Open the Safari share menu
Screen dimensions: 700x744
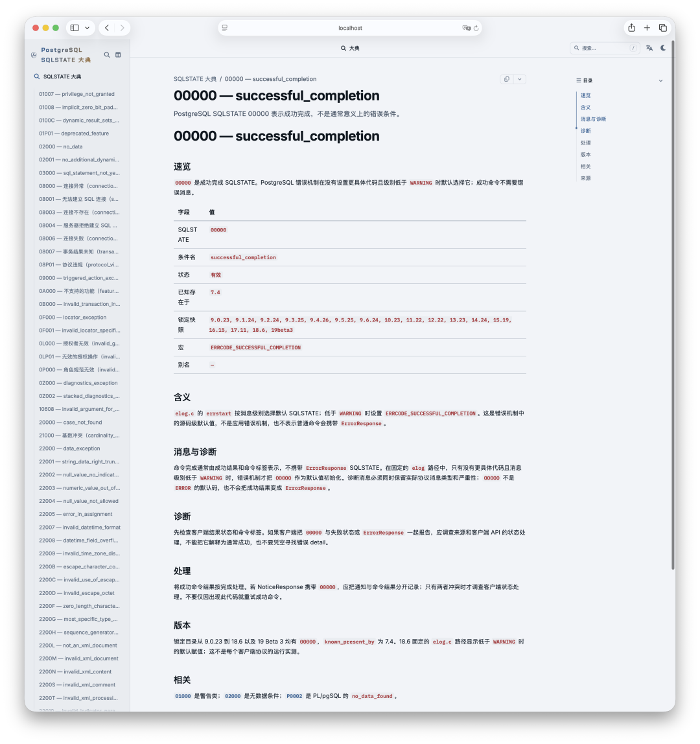632,28
